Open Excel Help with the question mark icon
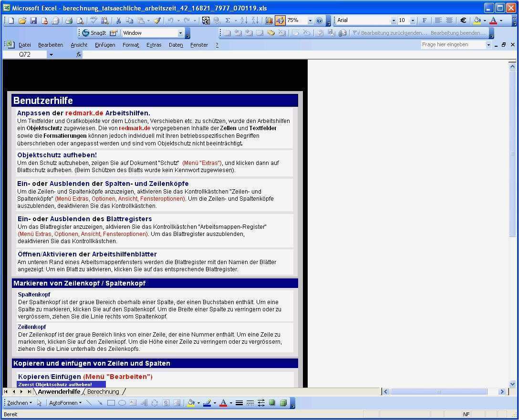This screenshot has width=519, height=420. coord(319,20)
